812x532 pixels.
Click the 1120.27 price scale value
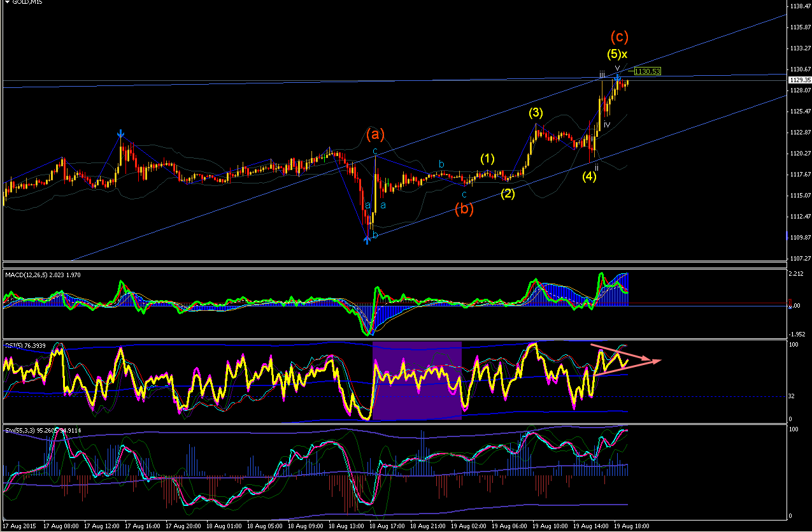coord(800,154)
